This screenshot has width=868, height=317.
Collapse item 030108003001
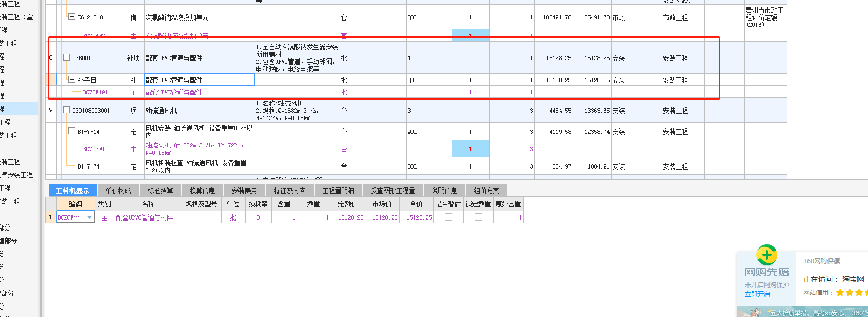coord(67,110)
